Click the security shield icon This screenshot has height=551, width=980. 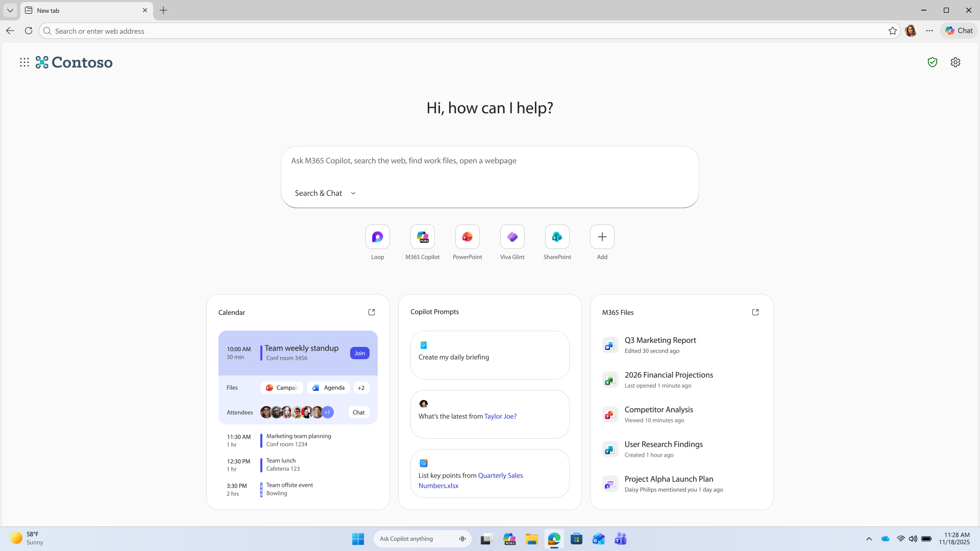coord(932,62)
